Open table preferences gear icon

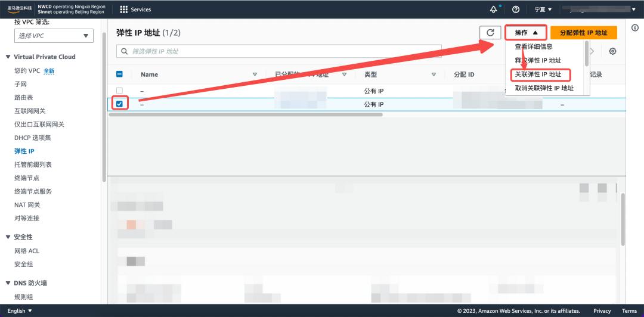tap(612, 51)
